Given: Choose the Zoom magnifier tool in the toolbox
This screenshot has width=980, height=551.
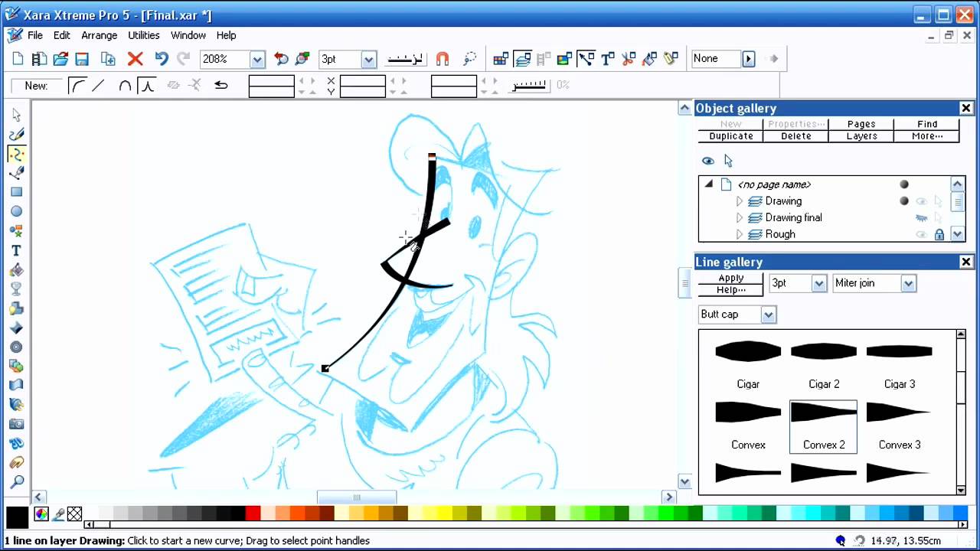Looking at the screenshot, I should [16, 482].
